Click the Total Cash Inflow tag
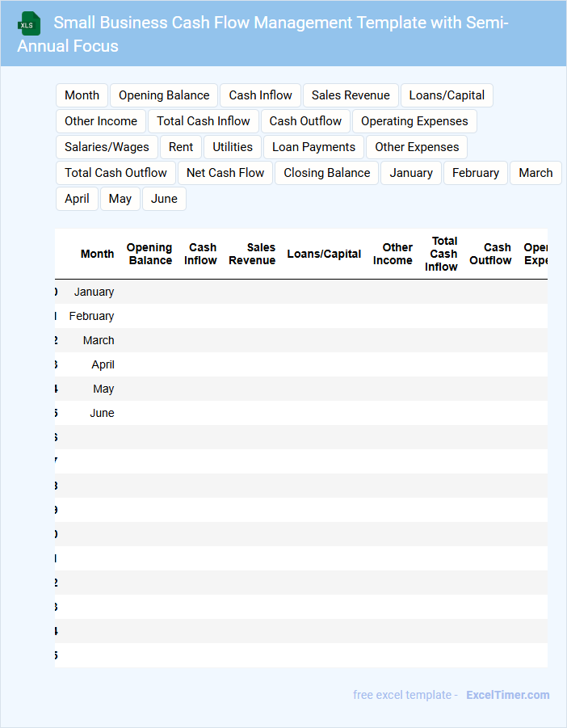Image resolution: width=567 pixels, height=728 pixels. pyautogui.click(x=204, y=121)
